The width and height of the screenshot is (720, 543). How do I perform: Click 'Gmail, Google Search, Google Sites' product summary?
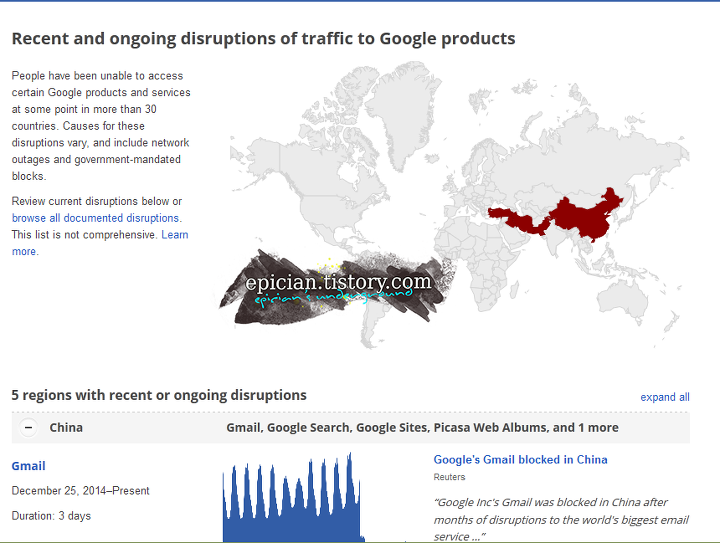pos(422,428)
